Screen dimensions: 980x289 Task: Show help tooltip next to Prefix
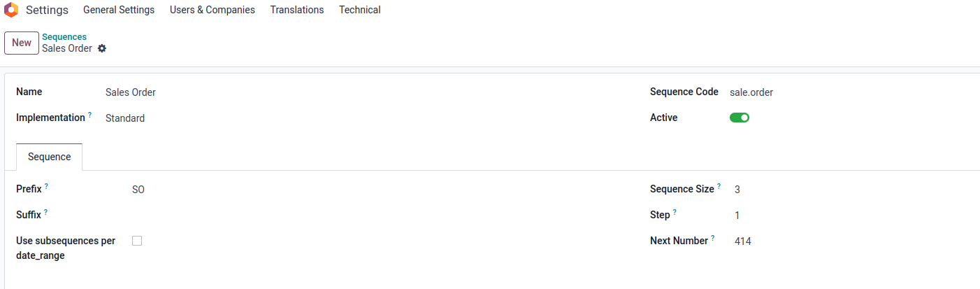(46, 186)
